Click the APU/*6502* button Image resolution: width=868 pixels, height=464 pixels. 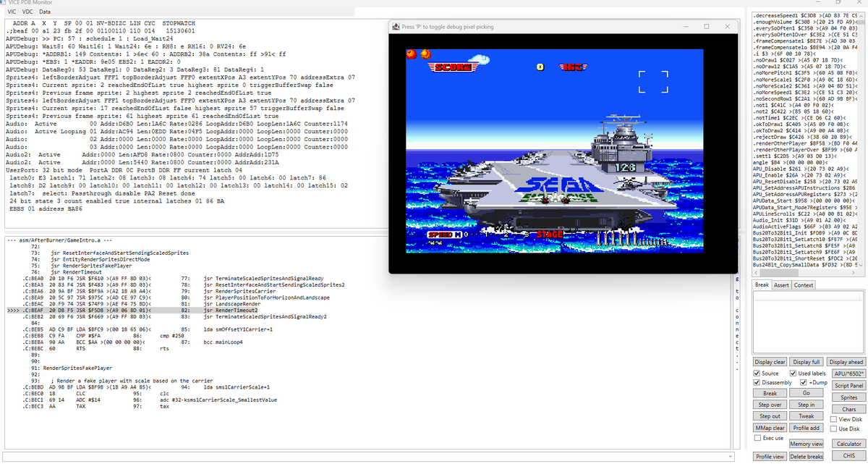tap(848, 374)
